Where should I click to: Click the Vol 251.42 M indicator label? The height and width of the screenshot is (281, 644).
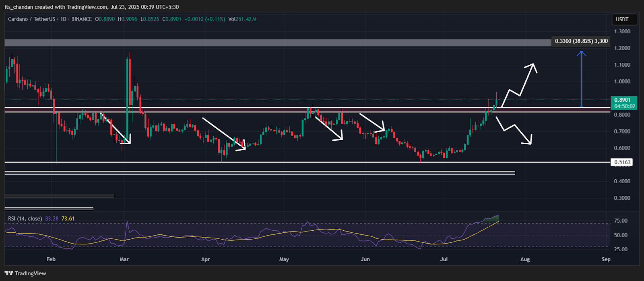point(242,19)
